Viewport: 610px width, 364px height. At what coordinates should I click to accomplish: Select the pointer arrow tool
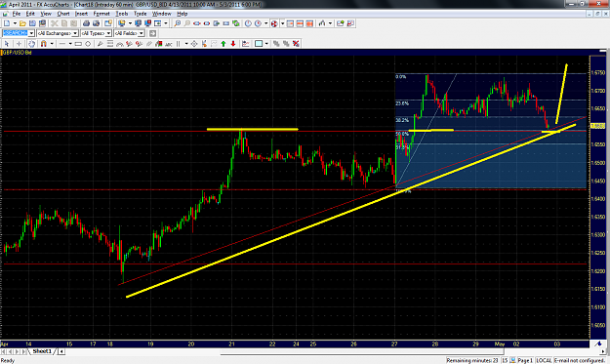7,44
